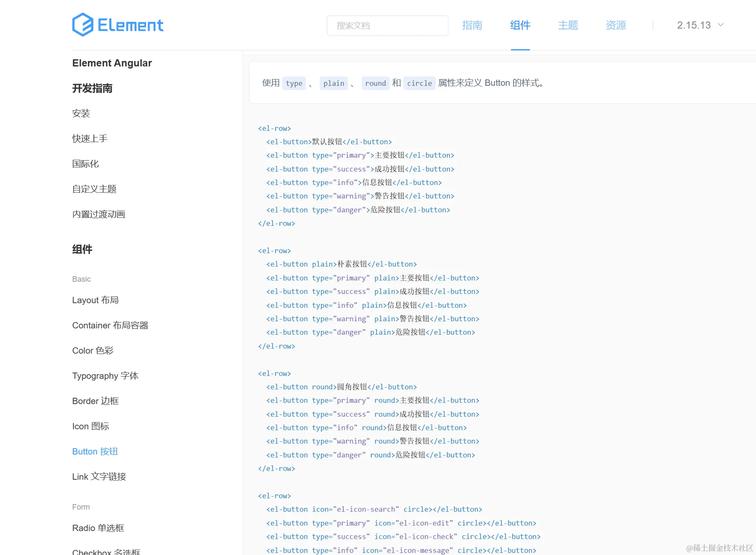Click the 'circle' code tag

point(419,83)
